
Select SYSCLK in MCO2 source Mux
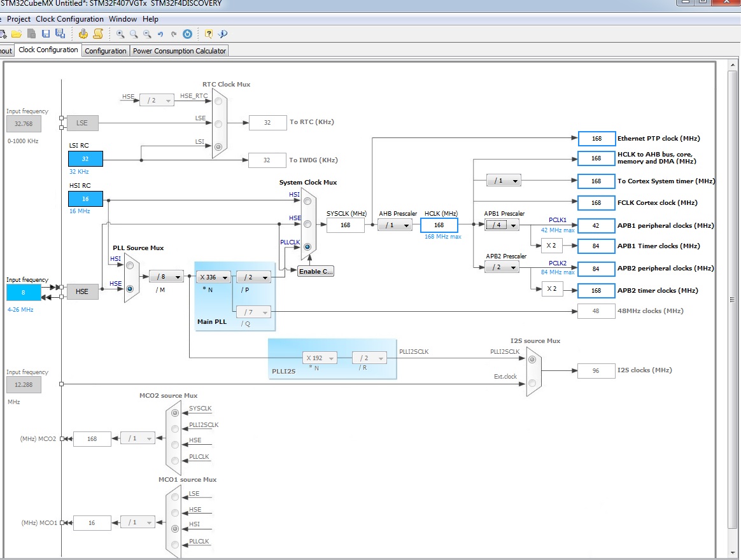tap(175, 413)
